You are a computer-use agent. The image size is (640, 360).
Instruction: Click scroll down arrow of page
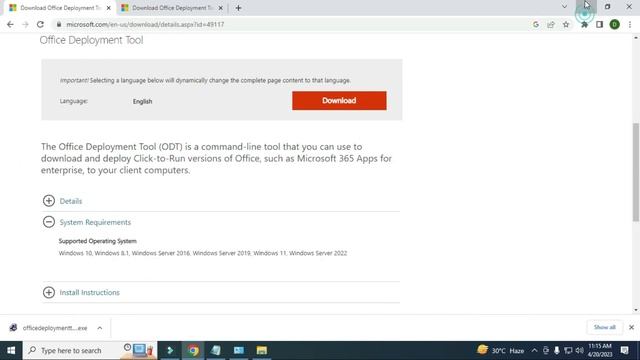pyautogui.click(x=636, y=310)
